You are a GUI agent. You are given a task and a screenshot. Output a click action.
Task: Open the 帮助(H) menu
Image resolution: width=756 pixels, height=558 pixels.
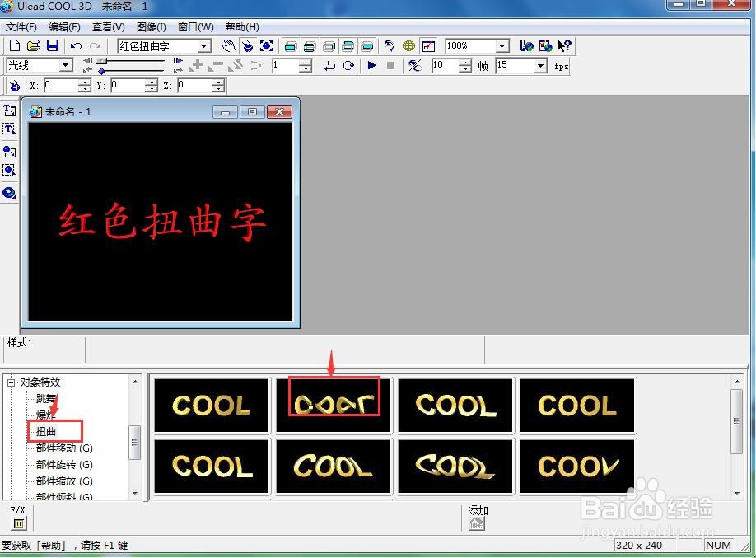click(x=242, y=27)
